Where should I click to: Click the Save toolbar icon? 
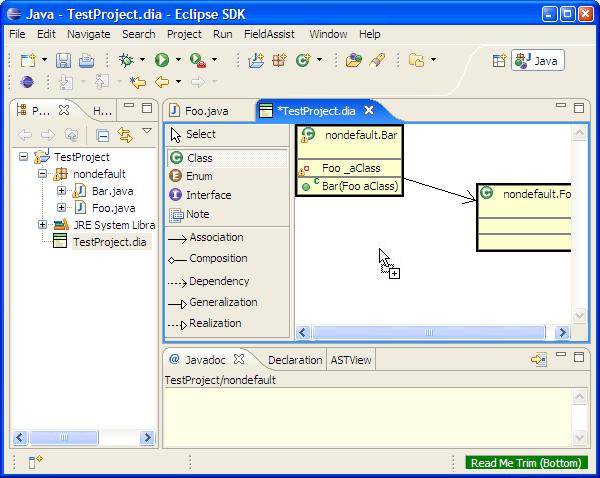tap(63, 61)
